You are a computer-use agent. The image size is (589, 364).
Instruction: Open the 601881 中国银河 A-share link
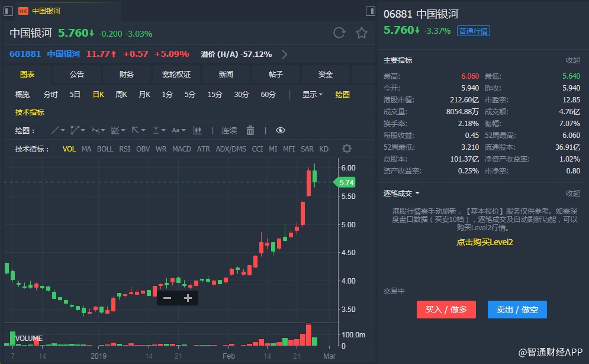pos(45,54)
